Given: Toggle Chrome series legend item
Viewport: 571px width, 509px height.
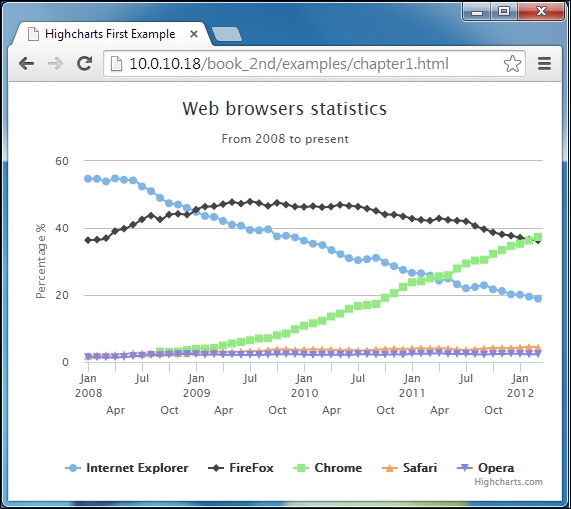Looking at the screenshot, I should coord(328,468).
